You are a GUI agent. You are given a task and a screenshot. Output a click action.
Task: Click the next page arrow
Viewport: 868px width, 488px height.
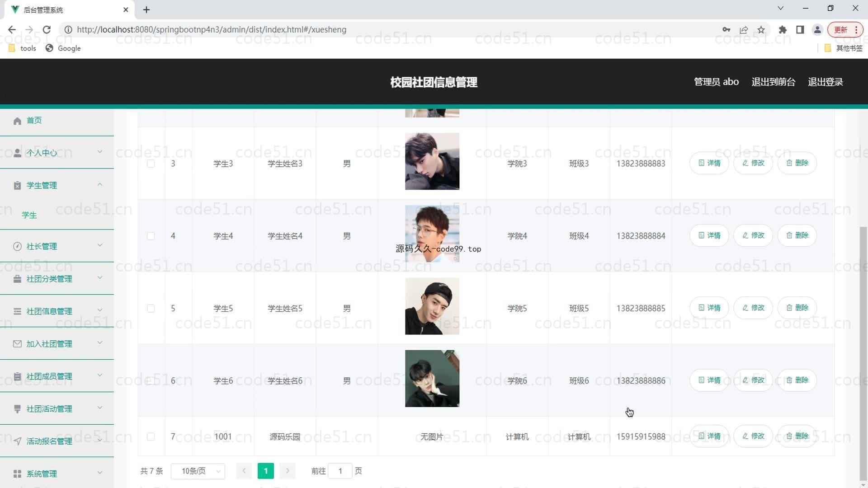[288, 471]
